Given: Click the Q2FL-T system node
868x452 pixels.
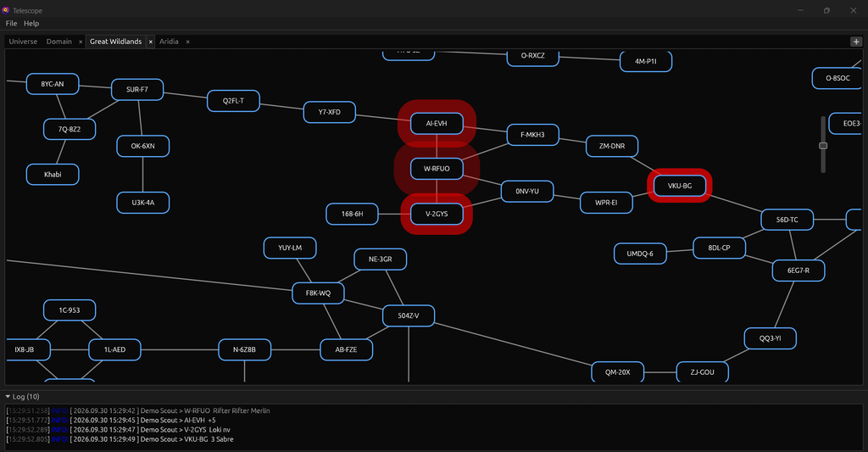Looking at the screenshot, I should (x=234, y=101).
